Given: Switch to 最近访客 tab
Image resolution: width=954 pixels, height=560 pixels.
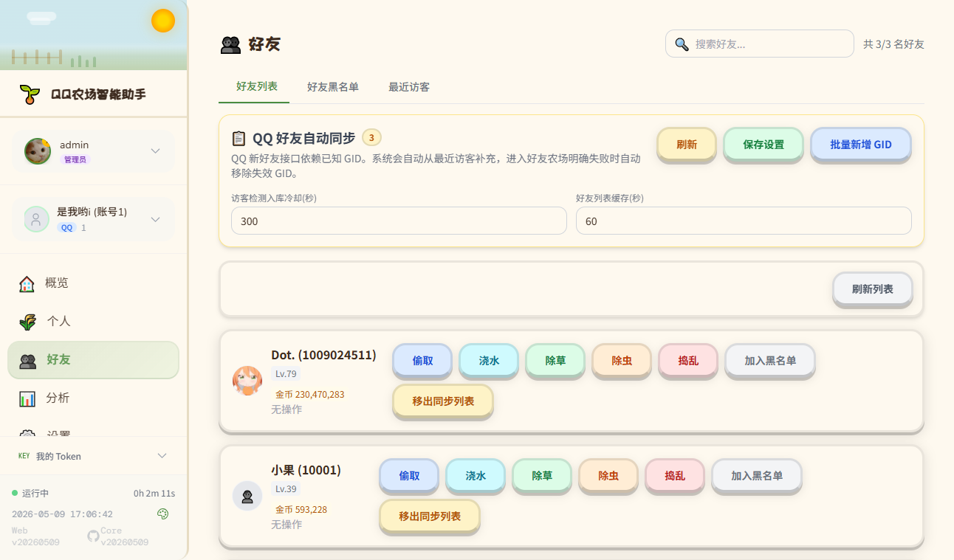Looking at the screenshot, I should coord(409,87).
